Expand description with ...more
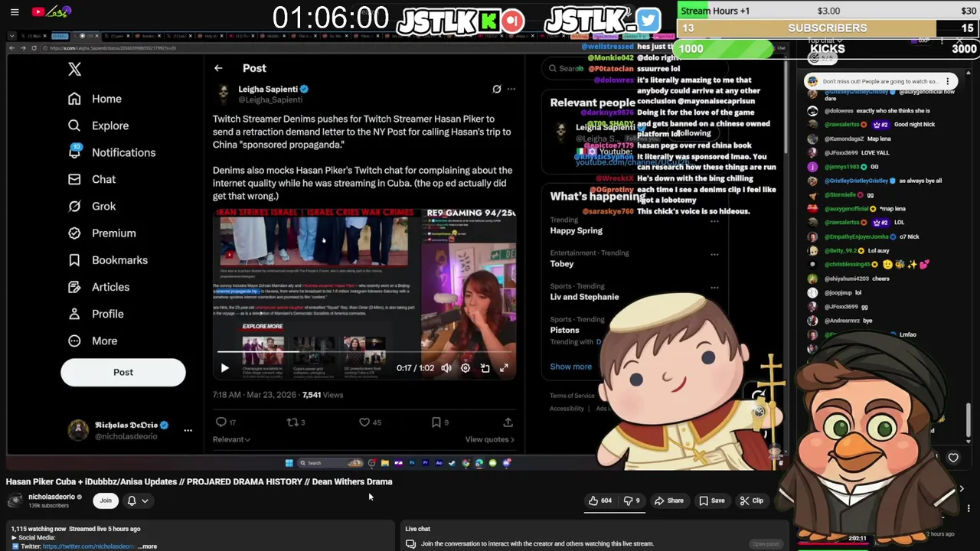This screenshot has width=980, height=551. click(x=149, y=546)
